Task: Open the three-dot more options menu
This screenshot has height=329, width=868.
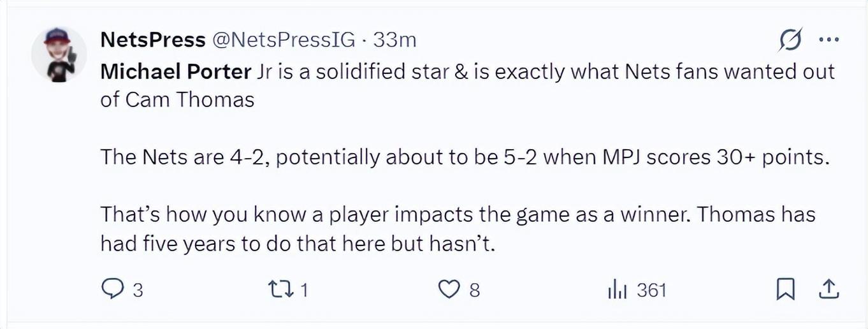Action: (x=828, y=40)
